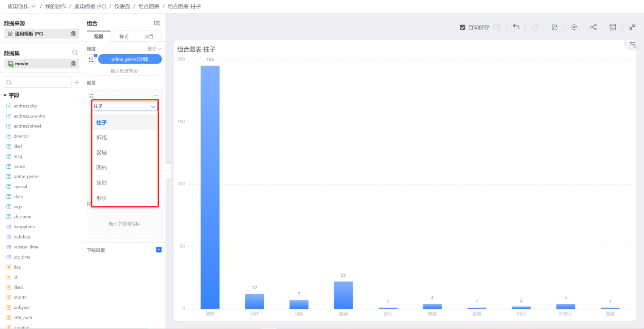Screen dimensions: 644x329
Task: Click the plus icon next to field search
Action: point(77,82)
